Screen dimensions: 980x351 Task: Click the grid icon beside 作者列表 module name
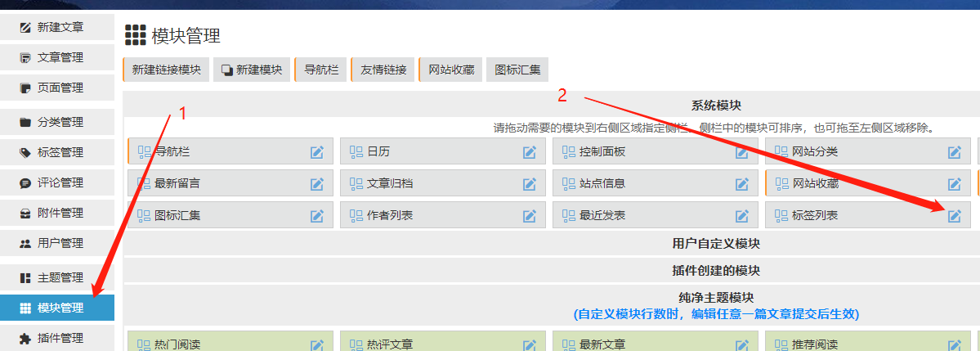point(356,215)
